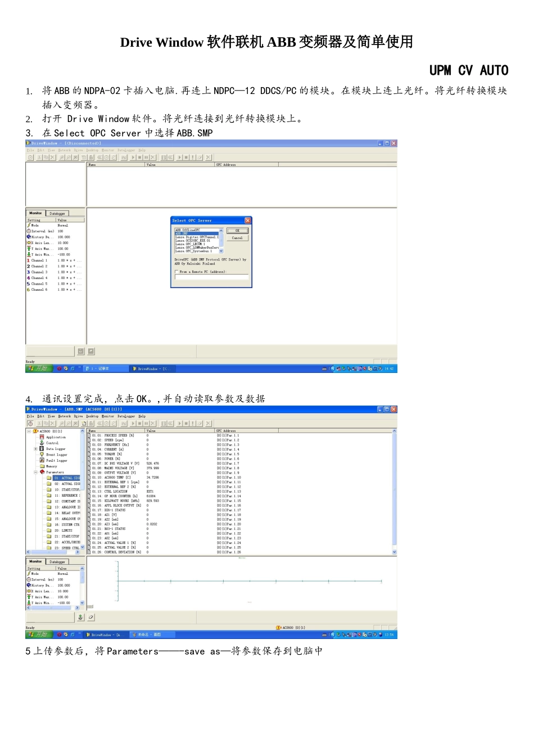Select parameter group 10: START/STOP
Viewport: 534px width, 756px height.
coord(67,490)
